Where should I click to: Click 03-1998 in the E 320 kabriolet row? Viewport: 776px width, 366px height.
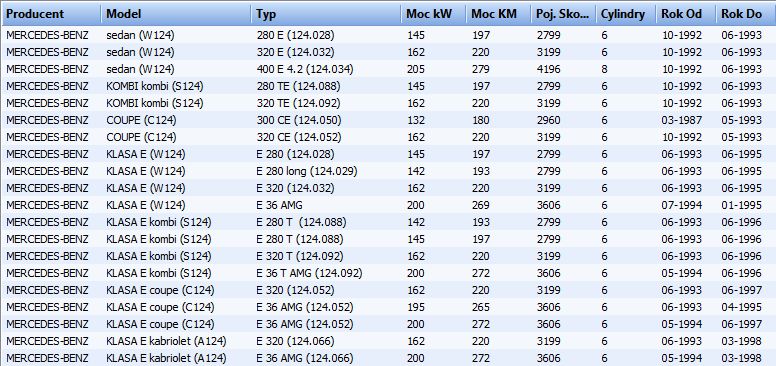click(x=741, y=341)
